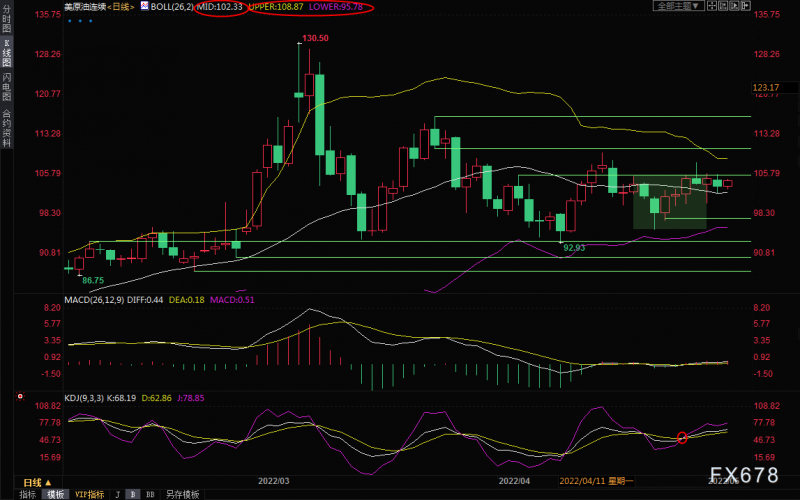Toggle the B button in bottom bar
This screenshot has height=500, width=800.
click(133, 494)
